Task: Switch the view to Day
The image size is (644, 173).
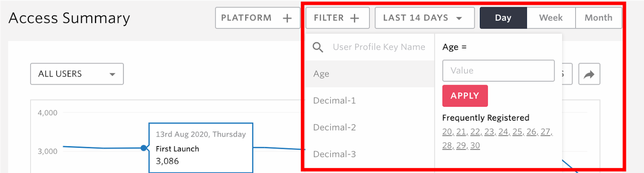Action: [503, 18]
